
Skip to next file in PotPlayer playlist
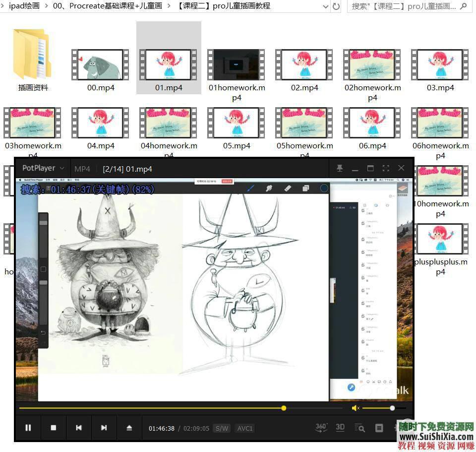point(104,428)
